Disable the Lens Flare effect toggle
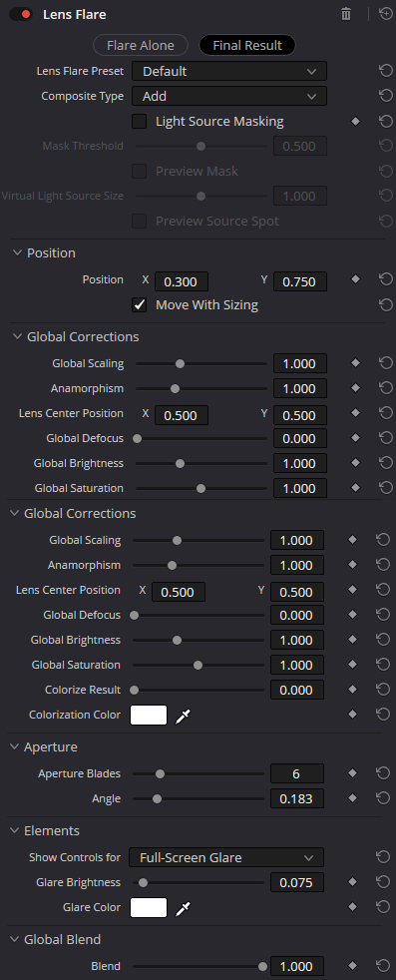This screenshot has height=980, width=396. click(x=21, y=14)
